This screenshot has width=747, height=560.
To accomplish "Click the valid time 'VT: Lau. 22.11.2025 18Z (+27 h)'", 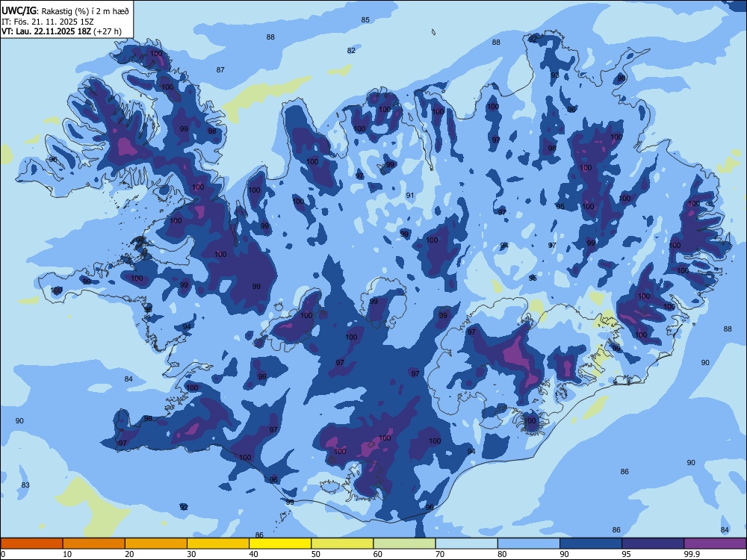I will pos(61,31).
